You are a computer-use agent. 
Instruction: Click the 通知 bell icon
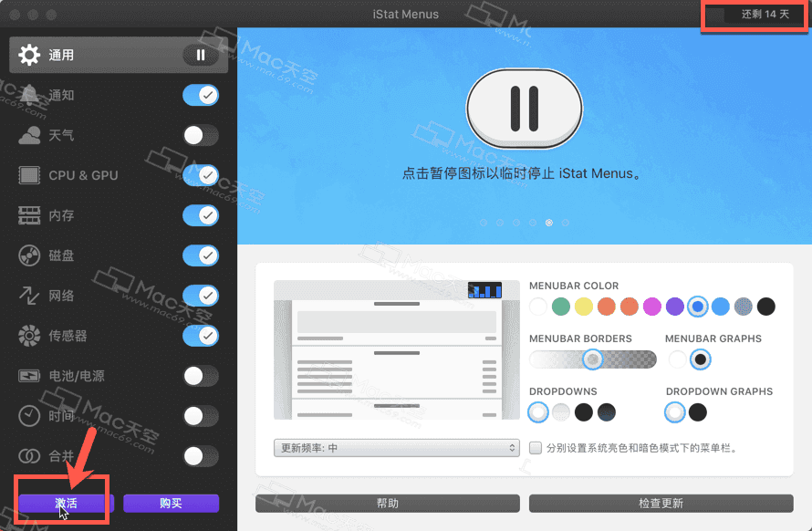[x=29, y=95]
